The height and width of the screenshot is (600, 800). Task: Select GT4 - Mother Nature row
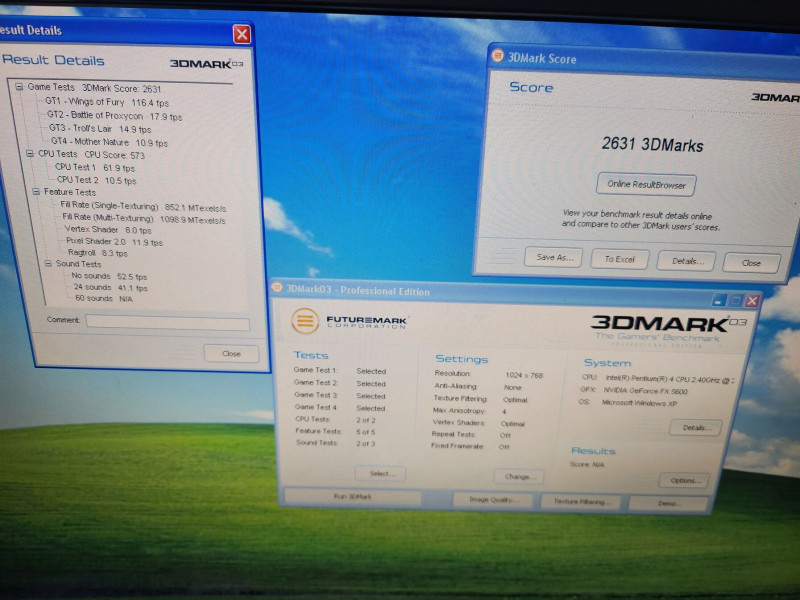coord(109,142)
